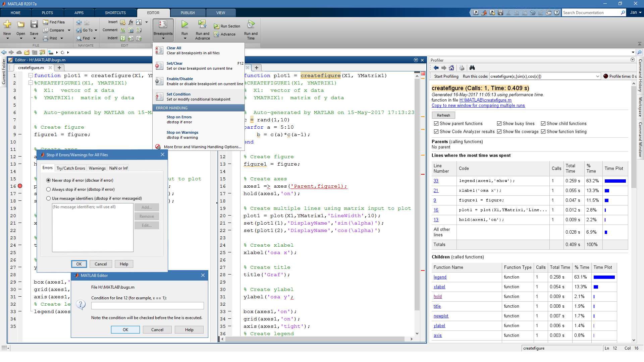Open the Go To dropdown arrow
Viewport: 644px width, 362px height.
click(x=96, y=30)
